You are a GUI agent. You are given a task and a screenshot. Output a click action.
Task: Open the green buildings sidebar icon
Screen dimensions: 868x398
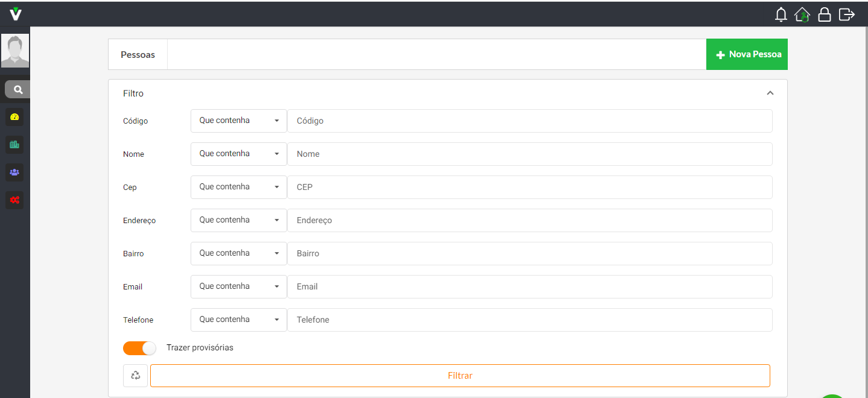point(14,145)
